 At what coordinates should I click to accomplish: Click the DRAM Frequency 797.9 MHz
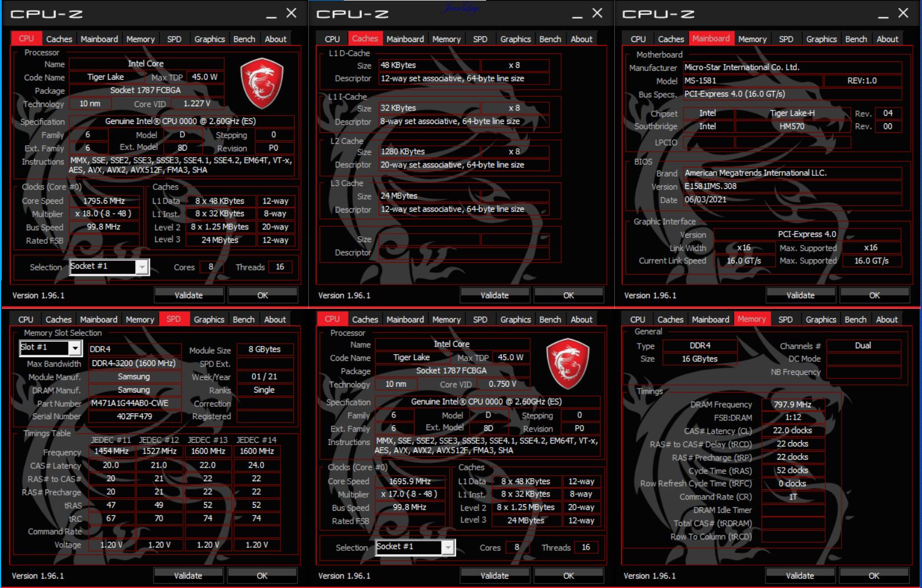793,404
